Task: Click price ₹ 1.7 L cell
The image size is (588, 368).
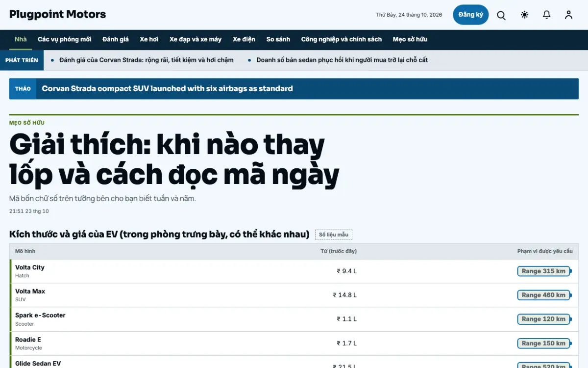Action: [347, 343]
